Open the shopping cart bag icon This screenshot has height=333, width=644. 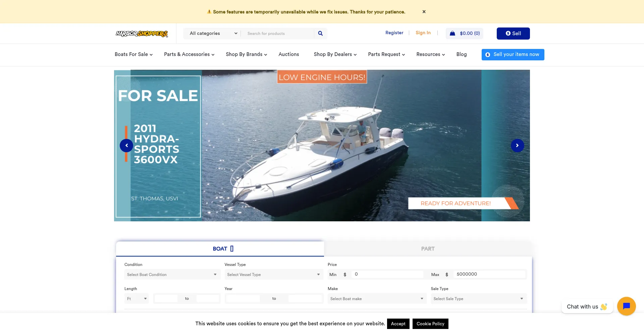(x=452, y=34)
